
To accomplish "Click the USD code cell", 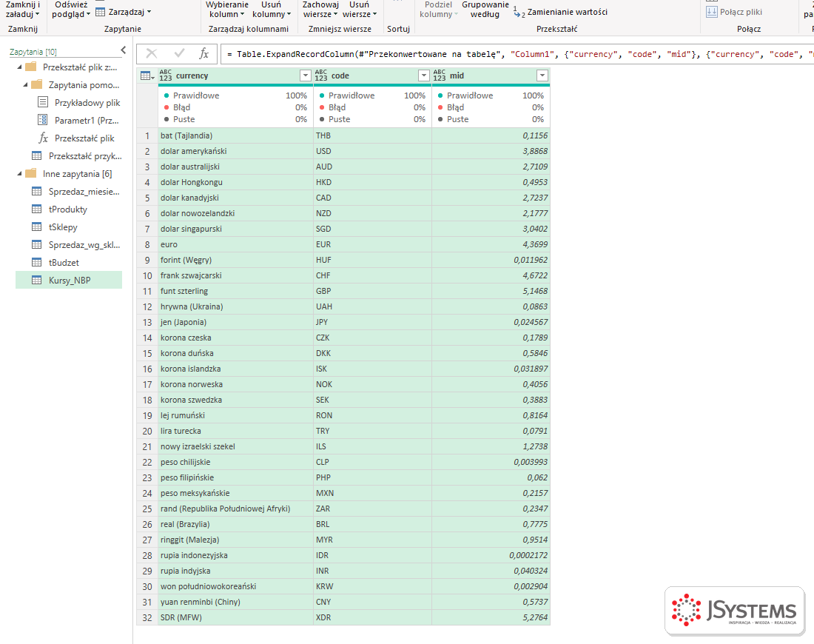I will coord(372,151).
